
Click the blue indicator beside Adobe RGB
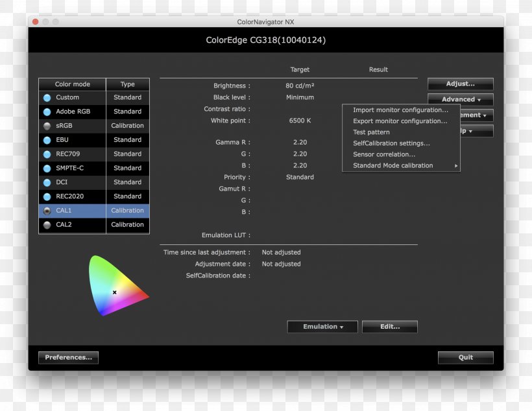point(47,112)
